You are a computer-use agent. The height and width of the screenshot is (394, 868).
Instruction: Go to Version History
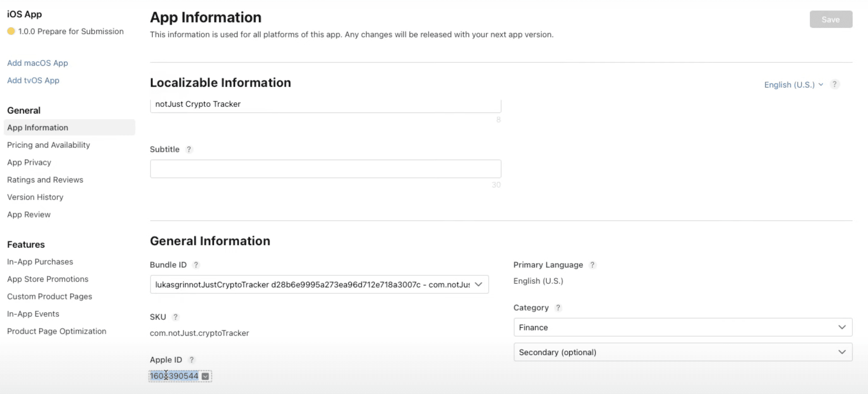(x=35, y=197)
